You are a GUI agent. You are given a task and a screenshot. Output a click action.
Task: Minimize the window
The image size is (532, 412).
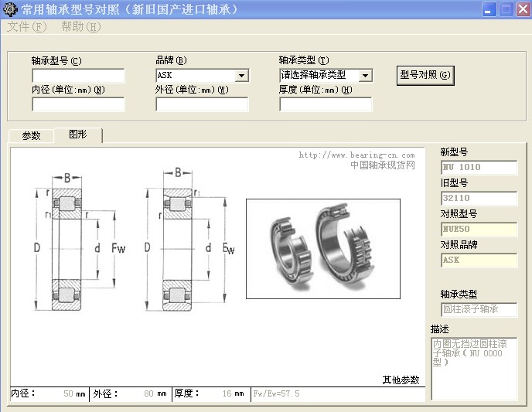click(x=489, y=9)
